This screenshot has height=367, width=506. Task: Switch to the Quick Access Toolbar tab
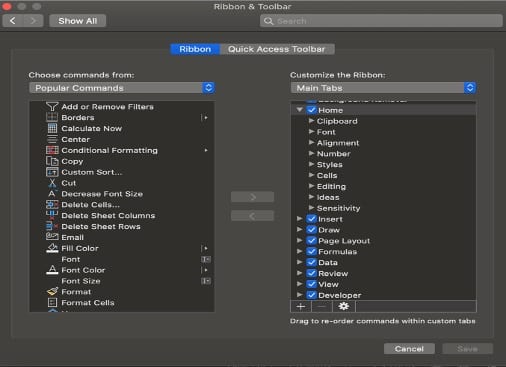[277, 49]
